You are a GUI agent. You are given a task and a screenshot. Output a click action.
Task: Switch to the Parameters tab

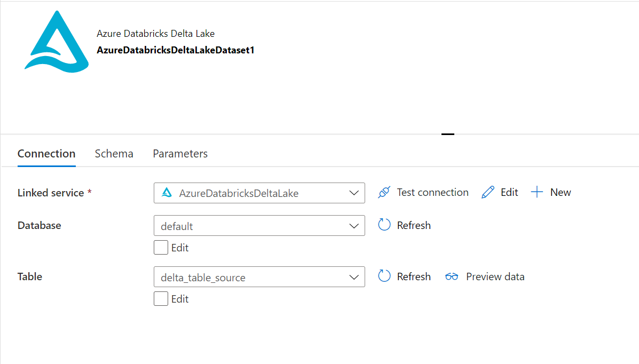[x=180, y=154]
